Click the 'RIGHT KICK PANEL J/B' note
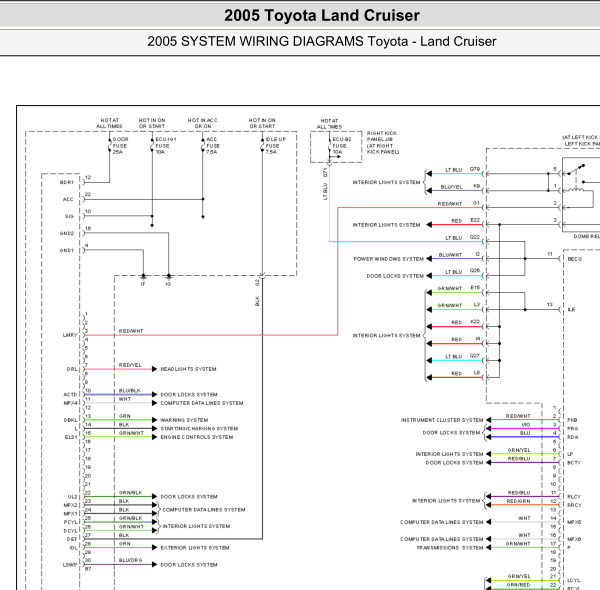The width and height of the screenshot is (600, 590). pos(382,142)
